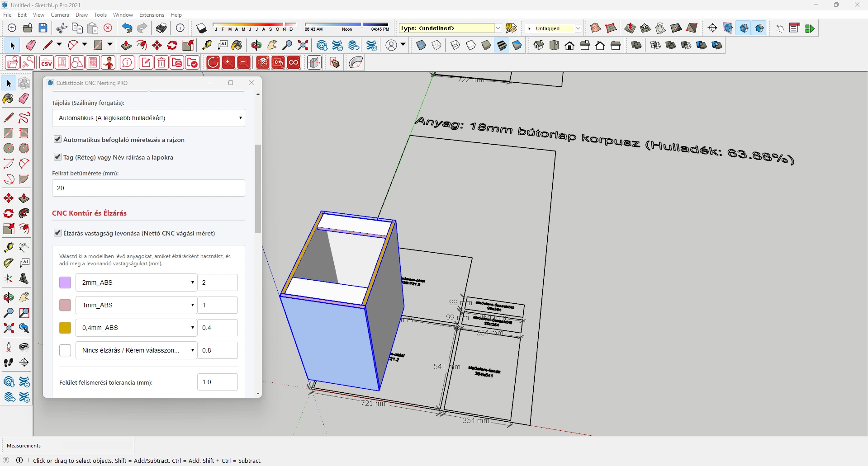Screen dimensions: 868x466
Task: Select Look Around eye tool
Action: [24, 347]
